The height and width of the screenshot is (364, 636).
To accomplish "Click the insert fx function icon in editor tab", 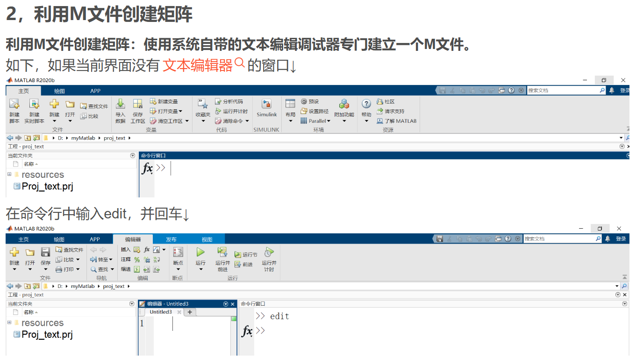I will click(x=147, y=250).
